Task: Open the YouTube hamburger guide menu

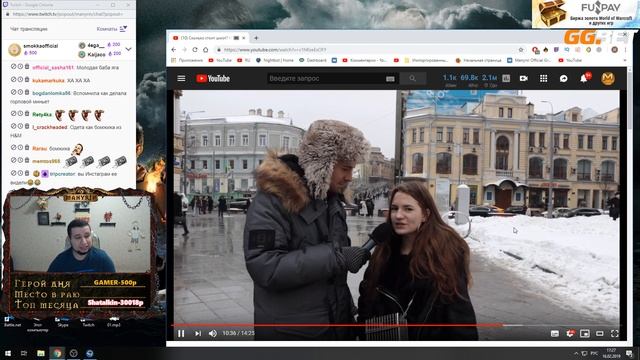Action: pos(181,78)
